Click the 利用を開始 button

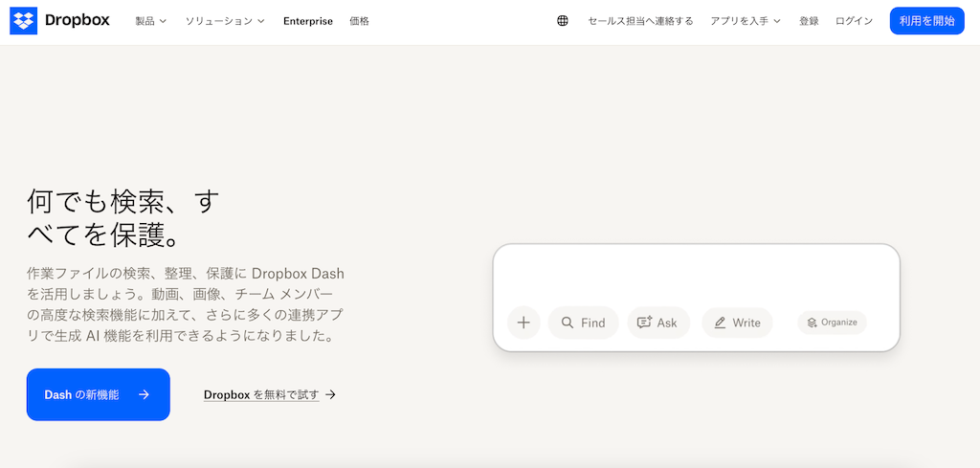click(x=926, y=21)
